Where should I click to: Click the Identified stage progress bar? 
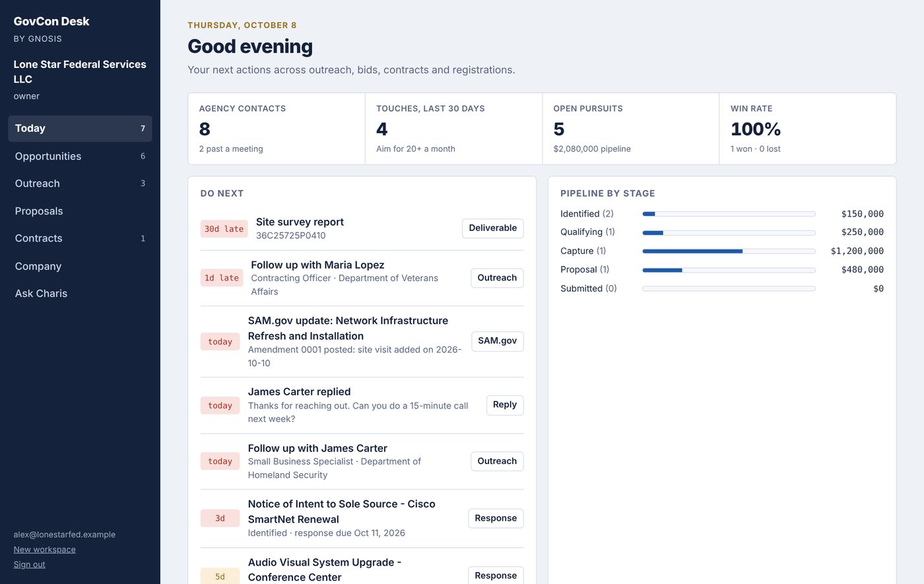(729, 214)
